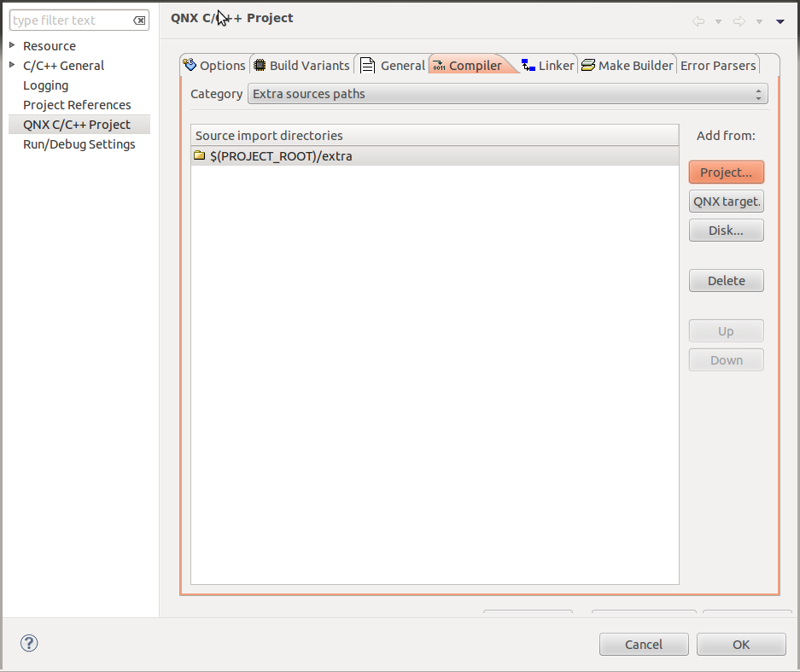Click the help question mark icon
Screen dimensions: 800x672
click(x=29, y=644)
